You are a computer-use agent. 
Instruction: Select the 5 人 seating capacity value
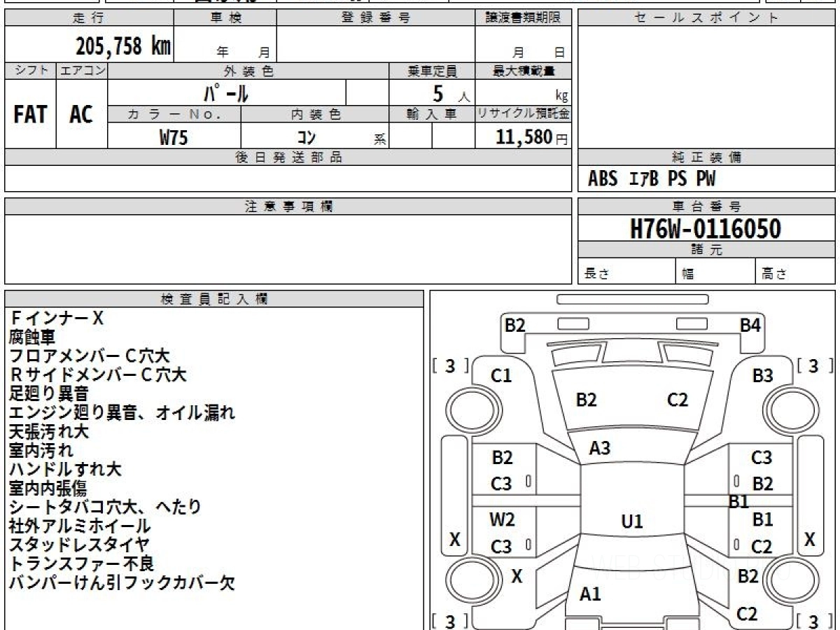coord(451,93)
